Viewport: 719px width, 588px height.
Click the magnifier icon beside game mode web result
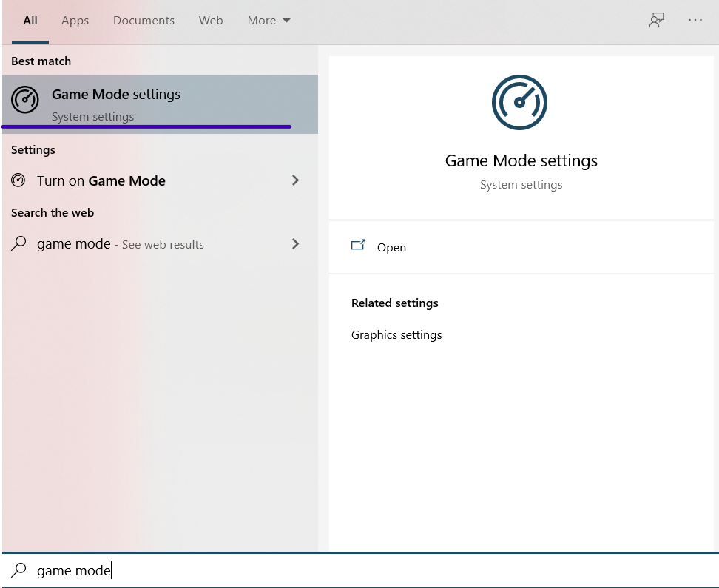(x=18, y=243)
